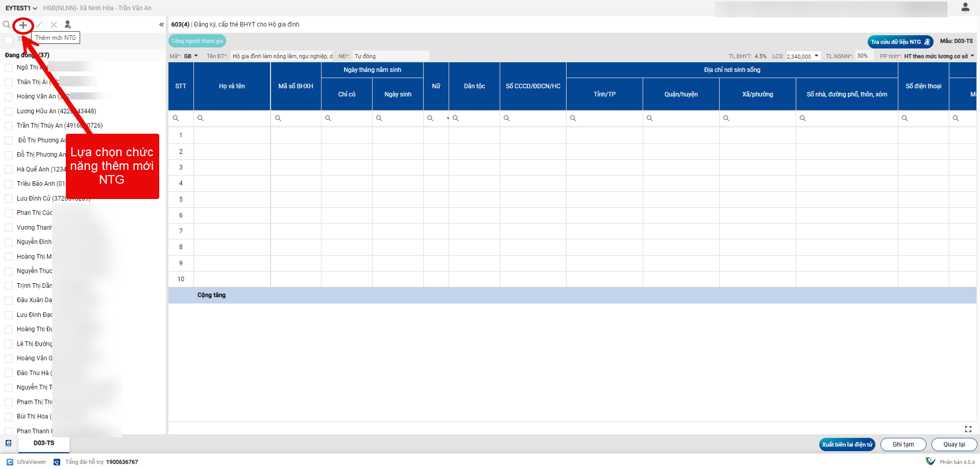Tick the checkbox for Lương Hữu An
980x469 pixels.
9,111
